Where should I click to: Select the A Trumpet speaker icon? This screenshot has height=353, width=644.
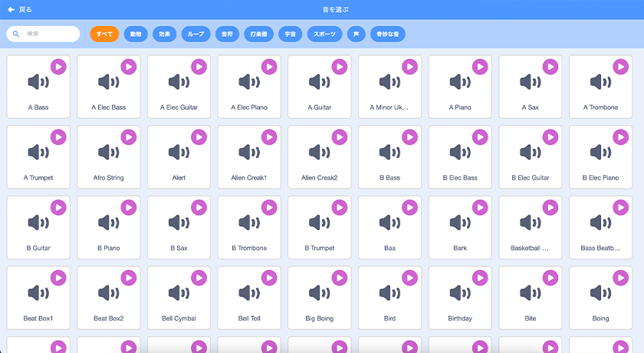tap(38, 152)
